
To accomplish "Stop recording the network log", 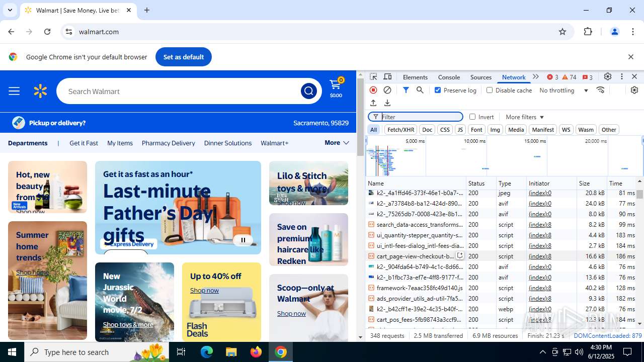I will 373,90.
